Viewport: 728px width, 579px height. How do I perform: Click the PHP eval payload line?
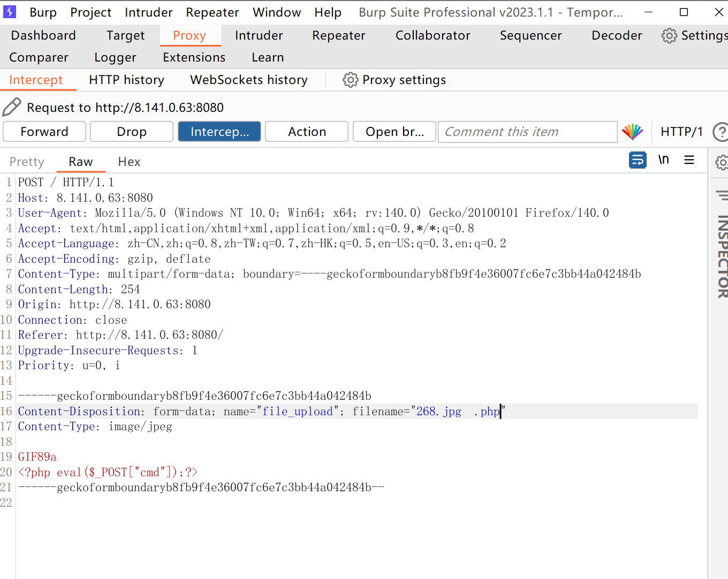108,472
